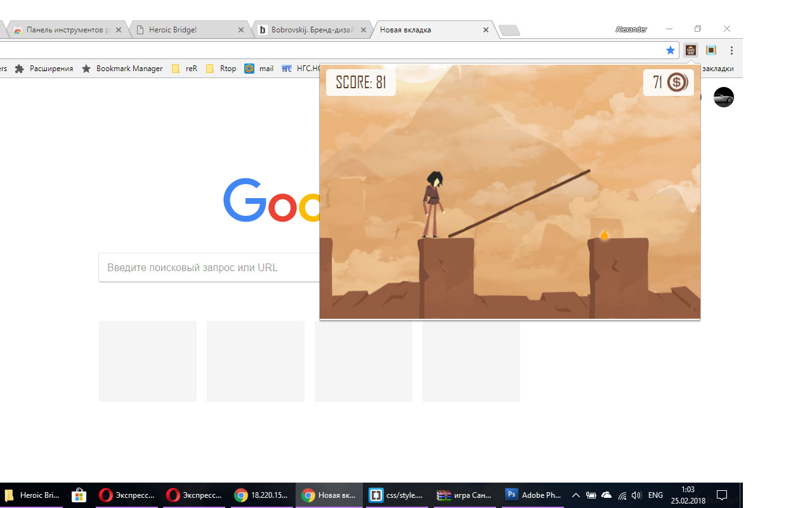
Task: Switch the ENG keyboard layout
Action: 655,495
